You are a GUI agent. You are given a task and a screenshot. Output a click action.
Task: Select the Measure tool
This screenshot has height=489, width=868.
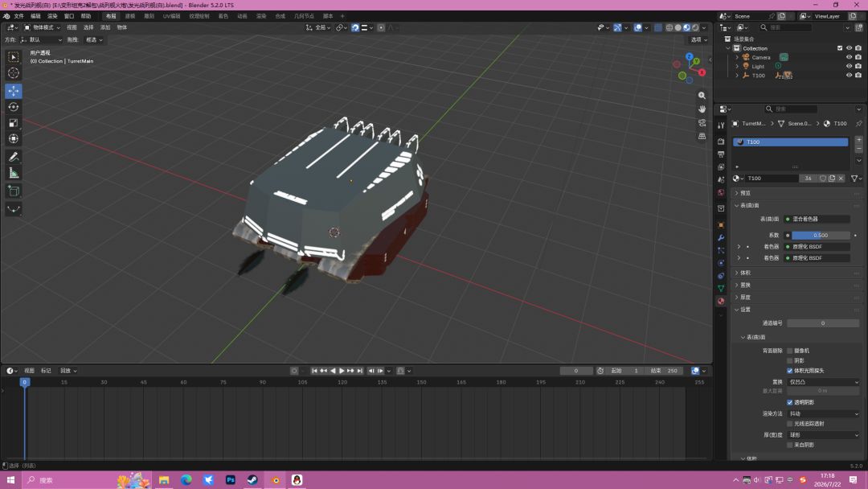click(x=14, y=174)
